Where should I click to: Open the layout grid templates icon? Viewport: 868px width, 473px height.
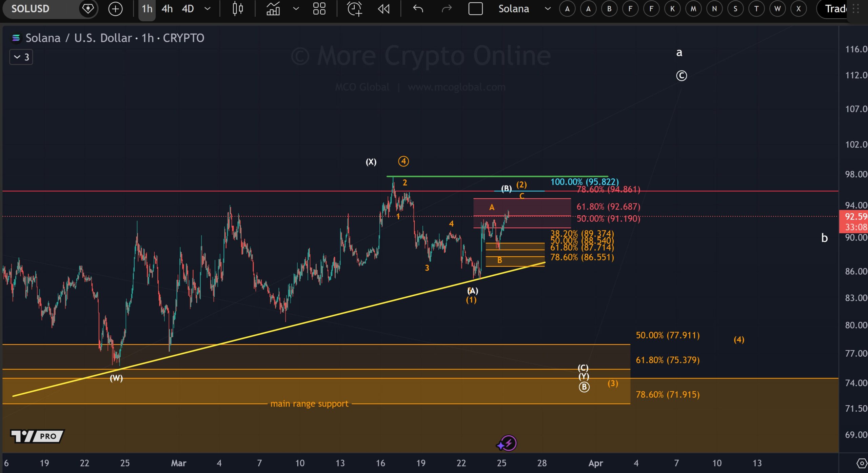319,9
